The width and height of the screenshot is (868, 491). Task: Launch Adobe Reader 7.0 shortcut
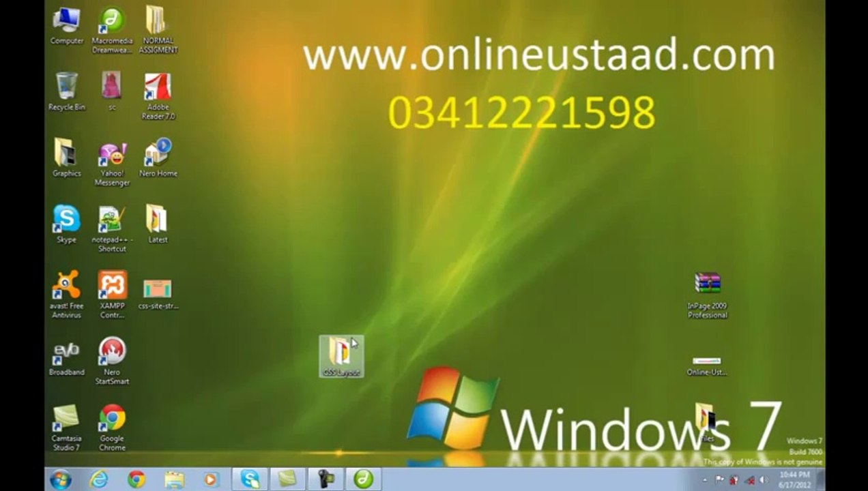point(158,96)
